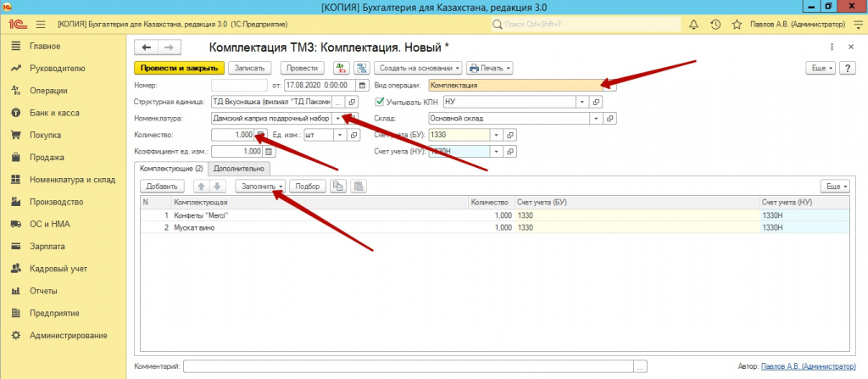Go back with left arrow
This screenshot has height=379, width=868.
pos(147,47)
